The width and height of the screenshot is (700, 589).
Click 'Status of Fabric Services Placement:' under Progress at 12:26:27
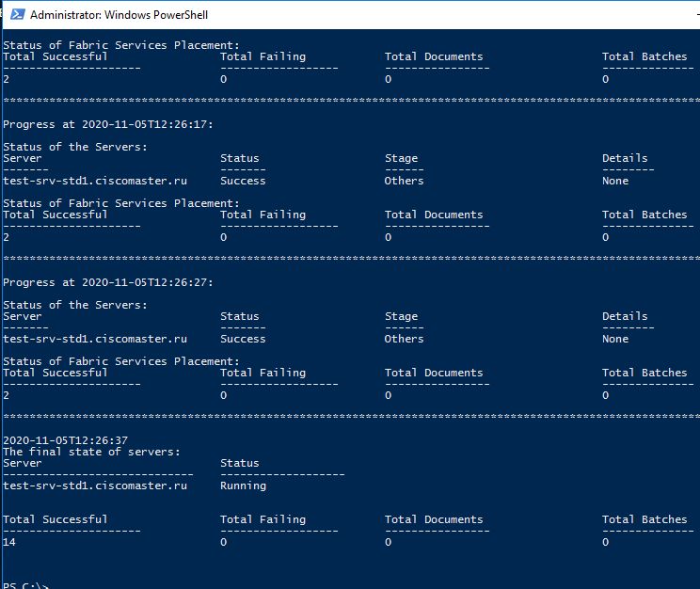pyautogui.click(x=121, y=361)
